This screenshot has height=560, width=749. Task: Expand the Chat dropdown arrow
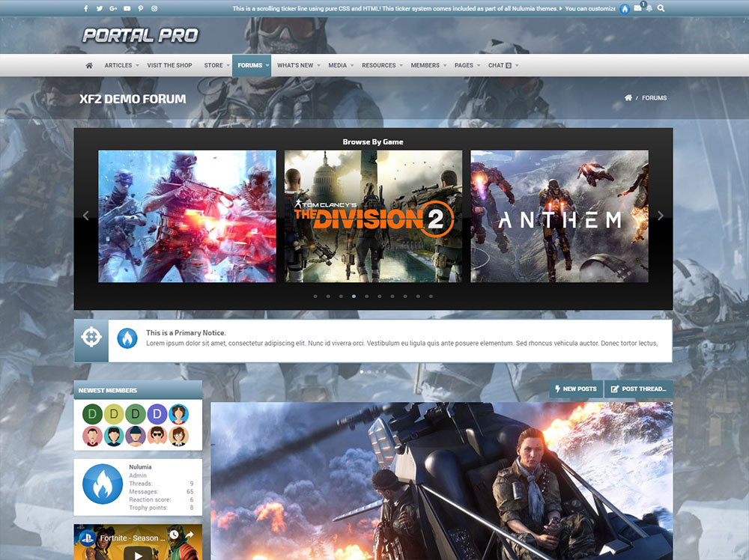pos(517,65)
